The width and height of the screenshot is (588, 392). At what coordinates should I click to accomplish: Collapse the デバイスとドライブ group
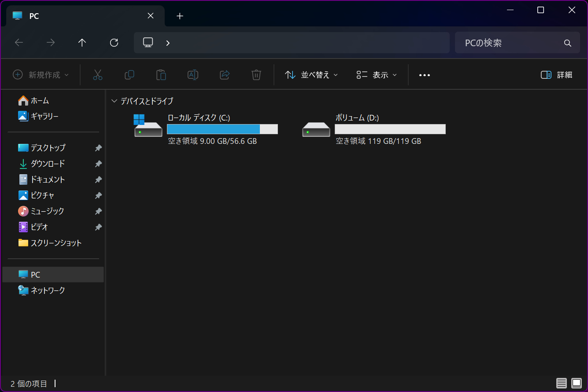(x=115, y=101)
